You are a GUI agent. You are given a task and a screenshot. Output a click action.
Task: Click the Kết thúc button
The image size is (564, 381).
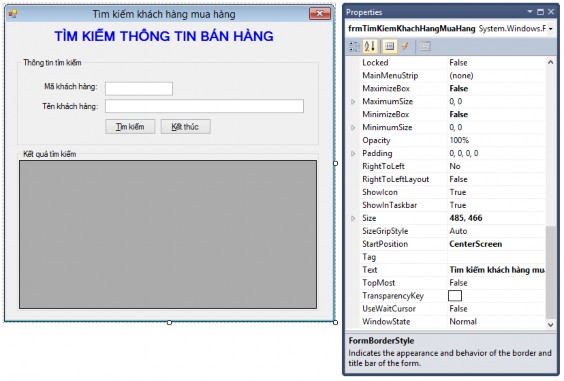tap(186, 127)
